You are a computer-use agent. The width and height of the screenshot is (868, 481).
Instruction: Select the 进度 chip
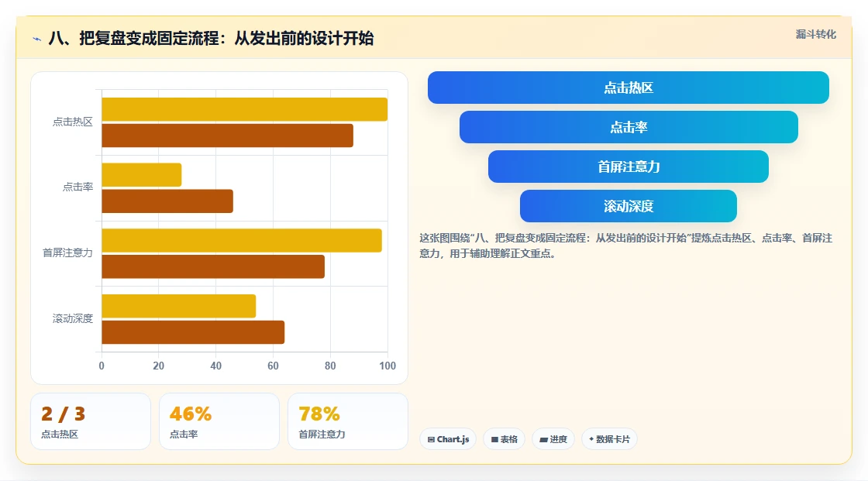553,439
